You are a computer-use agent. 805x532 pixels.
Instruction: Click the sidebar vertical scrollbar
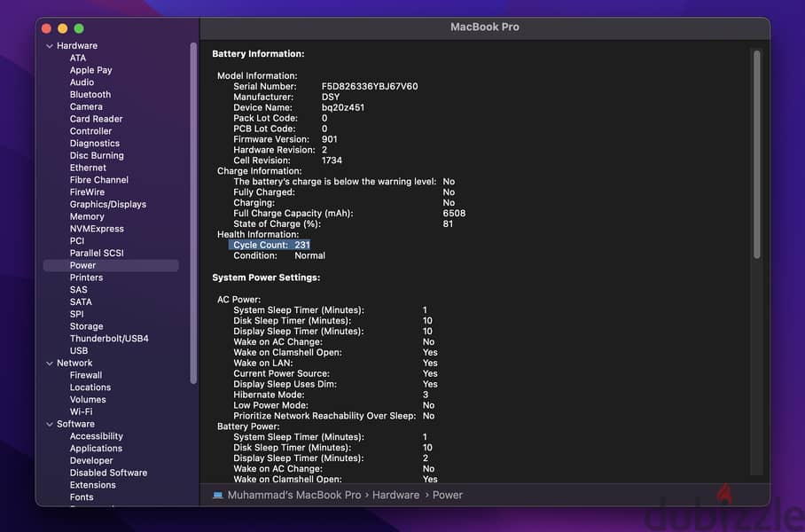point(193,213)
